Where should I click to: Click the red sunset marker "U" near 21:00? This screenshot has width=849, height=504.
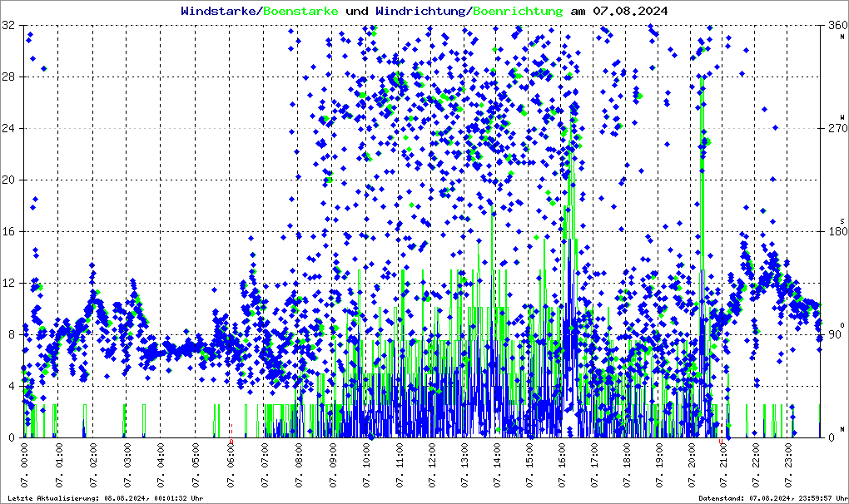click(721, 442)
